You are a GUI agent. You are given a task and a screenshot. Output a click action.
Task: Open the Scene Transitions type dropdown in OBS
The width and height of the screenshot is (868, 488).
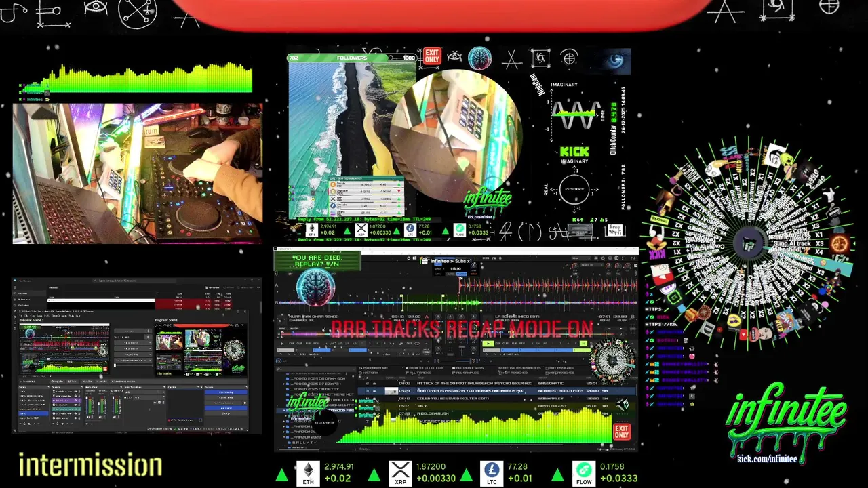pos(144,392)
